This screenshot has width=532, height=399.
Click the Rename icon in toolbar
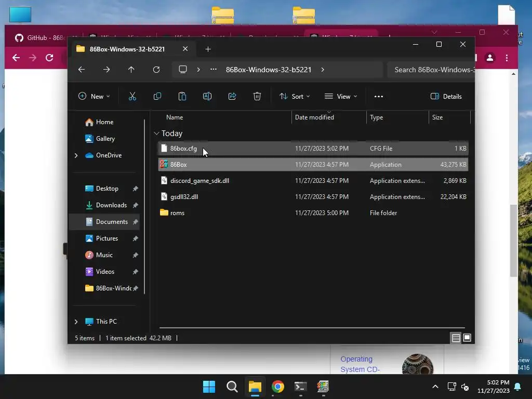click(207, 96)
